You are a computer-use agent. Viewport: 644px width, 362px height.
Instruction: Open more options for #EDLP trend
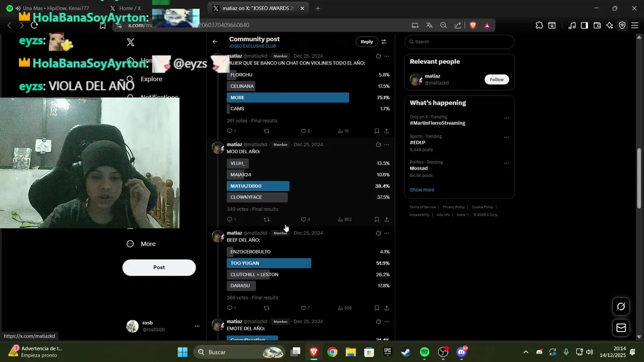tap(506, 137)
